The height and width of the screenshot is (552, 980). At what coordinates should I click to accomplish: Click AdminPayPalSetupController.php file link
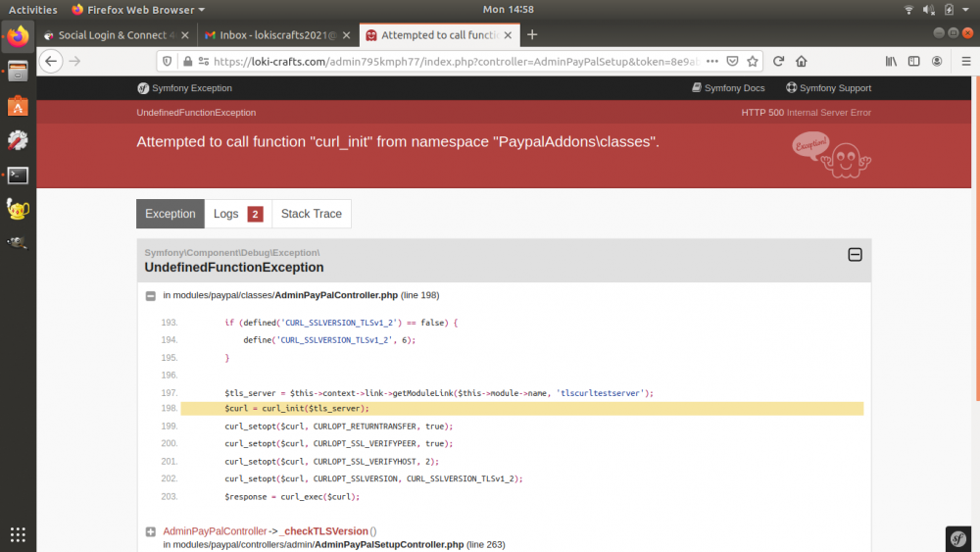pos(389,544)
